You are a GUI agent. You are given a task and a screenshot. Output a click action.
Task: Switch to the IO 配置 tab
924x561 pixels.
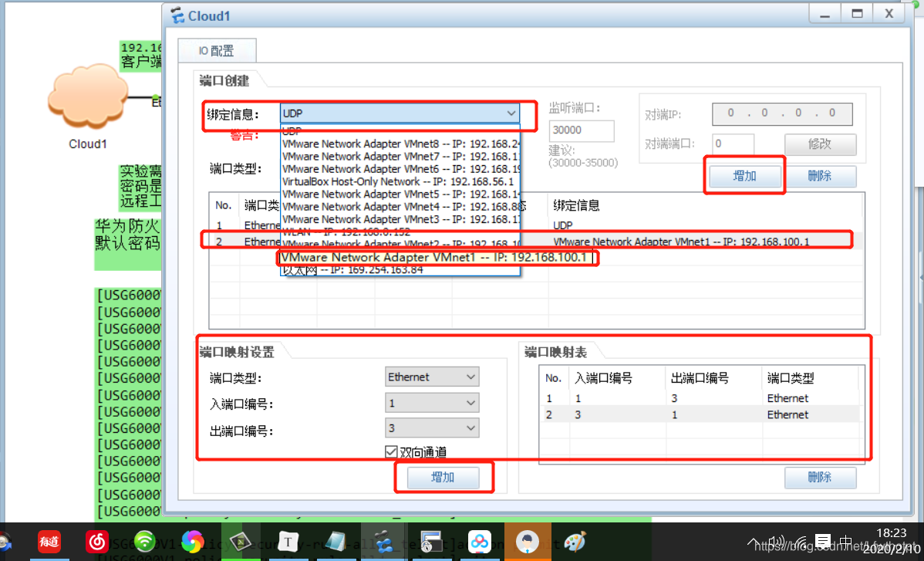click(217, 51)
